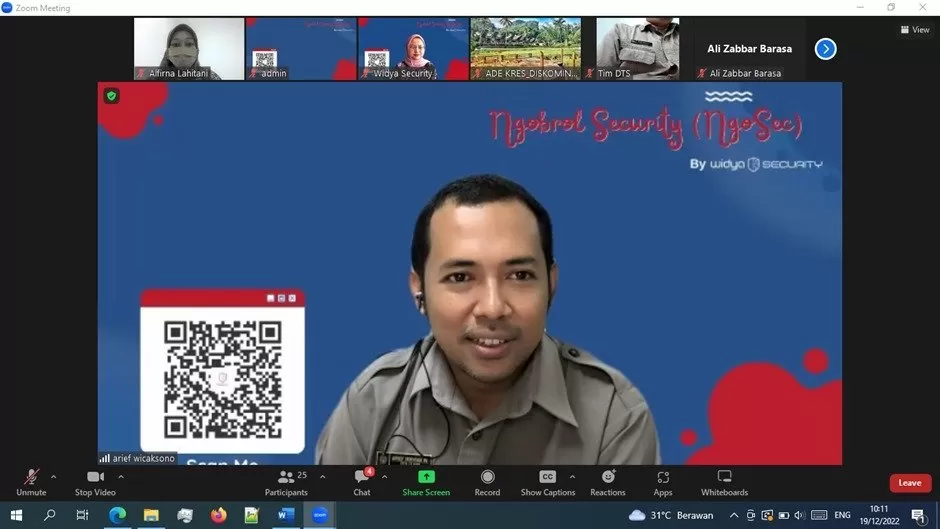The width and height of the screenshot is (940, 529).
Task: Start recording with the Record button
Action: [x=487, y=483]
